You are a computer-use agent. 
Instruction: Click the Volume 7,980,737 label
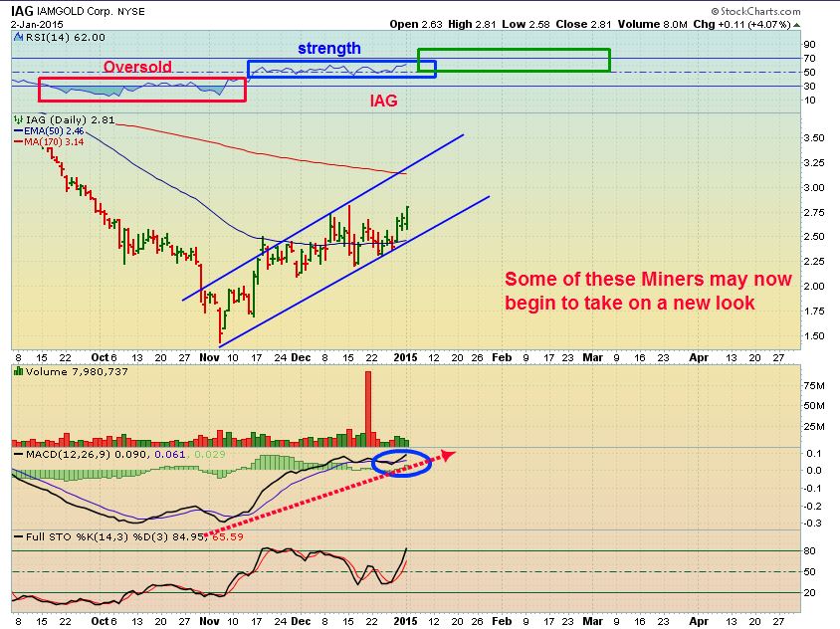[x=77, y=371]
